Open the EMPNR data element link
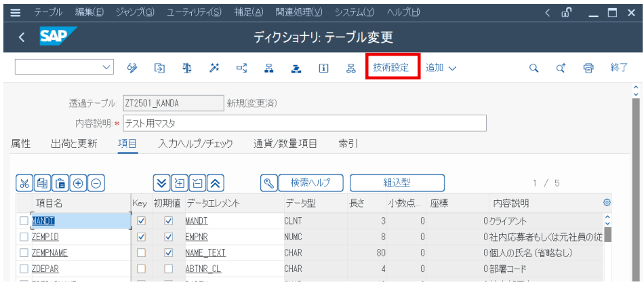This screenshot has width=644, height=293. click(x=197, y=237)
